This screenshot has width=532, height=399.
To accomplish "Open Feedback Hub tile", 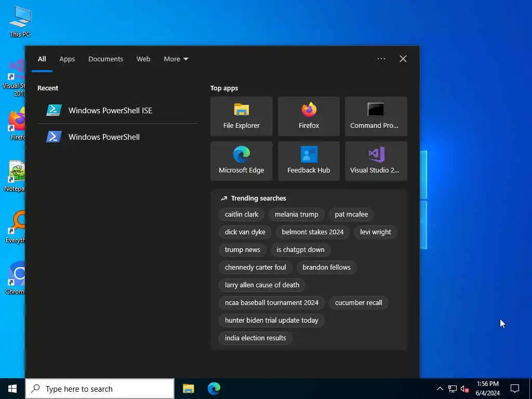I will click(309, 161).
